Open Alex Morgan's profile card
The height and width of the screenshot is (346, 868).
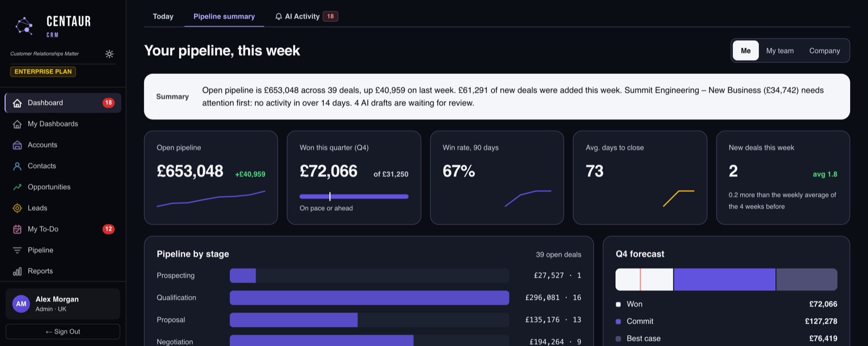click(x=63, y=304)
